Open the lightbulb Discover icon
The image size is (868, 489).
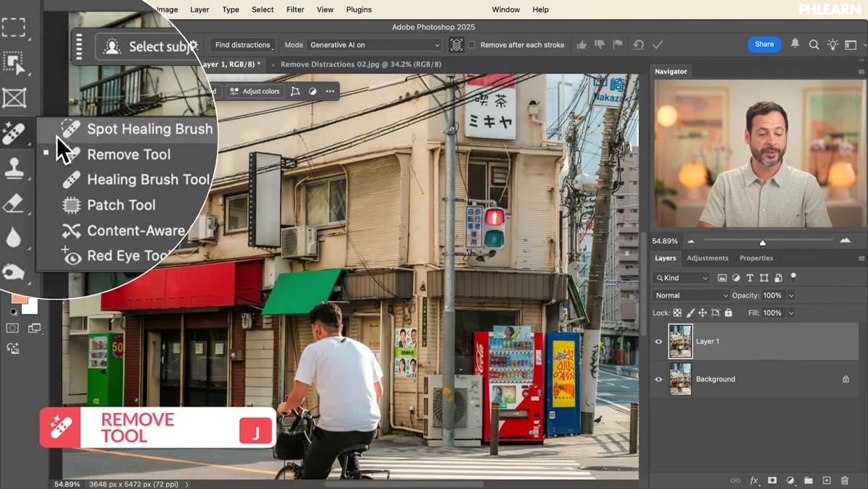point(833,45)
